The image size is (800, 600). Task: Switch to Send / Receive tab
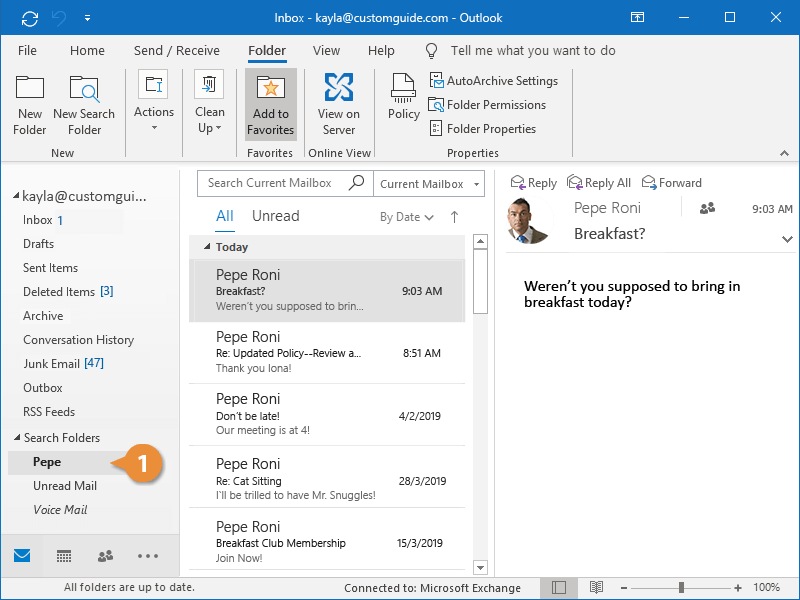point(177,51)
